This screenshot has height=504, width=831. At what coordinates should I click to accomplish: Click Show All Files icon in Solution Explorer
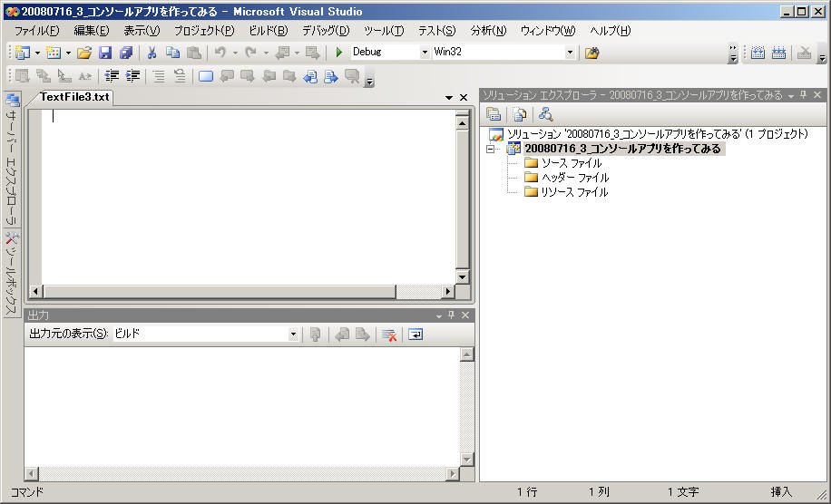pyautogui.click(x=519, y=114)
